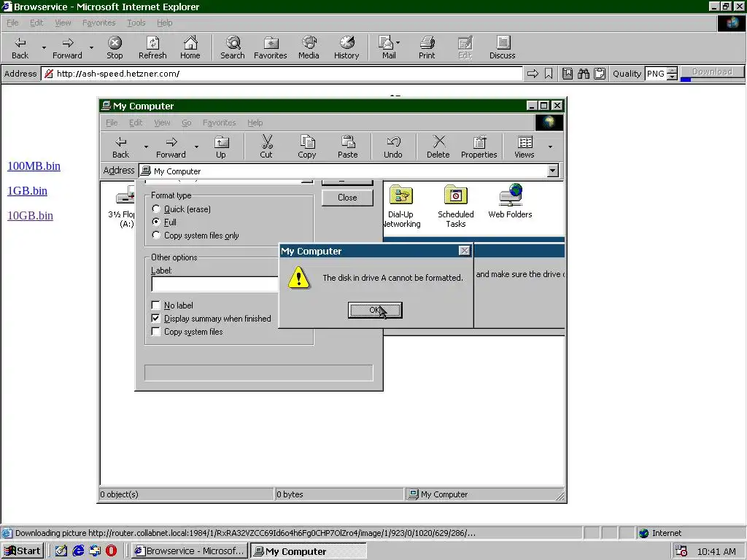Open the IE Tools menu
Image resolution: width=747 pixels, height=560 pixels.
coord(136,23)
